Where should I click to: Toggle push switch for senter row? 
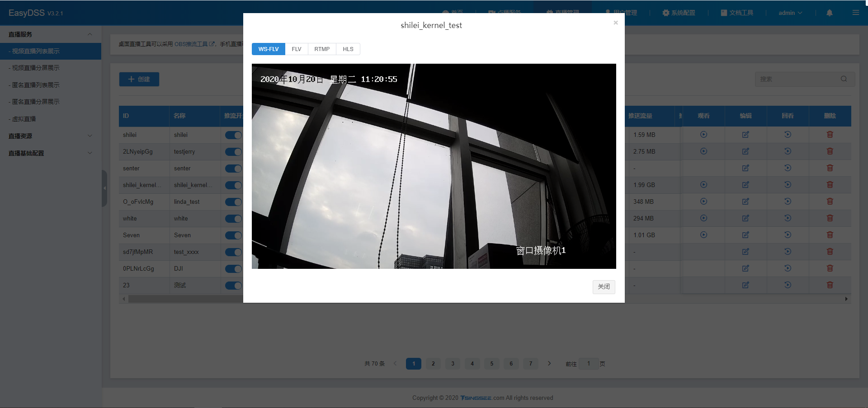click(234, 169)
